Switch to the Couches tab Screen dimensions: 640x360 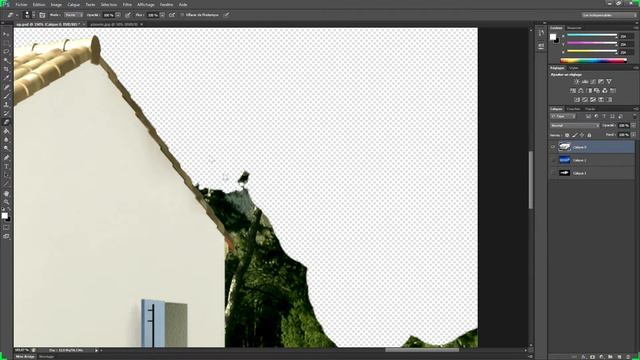[573, 109]
